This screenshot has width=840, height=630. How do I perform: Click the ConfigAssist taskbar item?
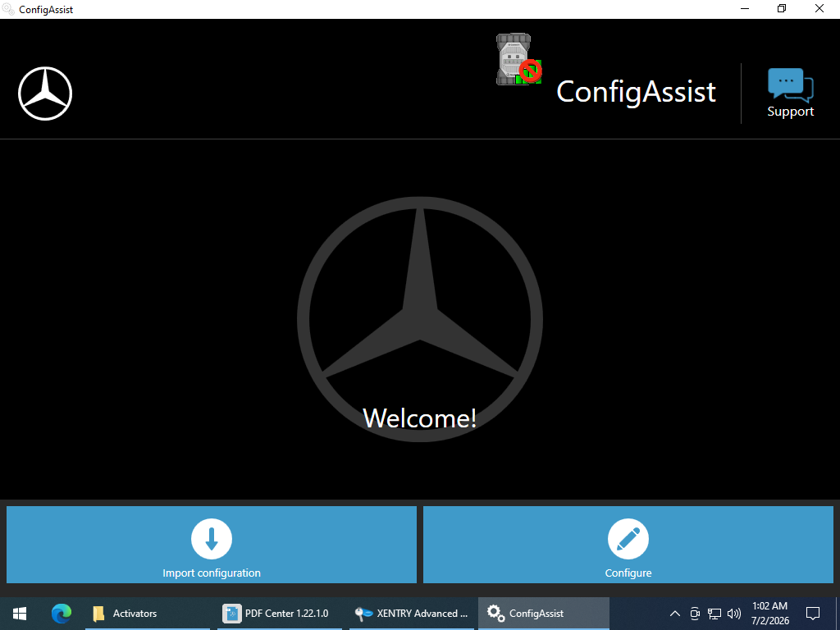pos(543,614)
